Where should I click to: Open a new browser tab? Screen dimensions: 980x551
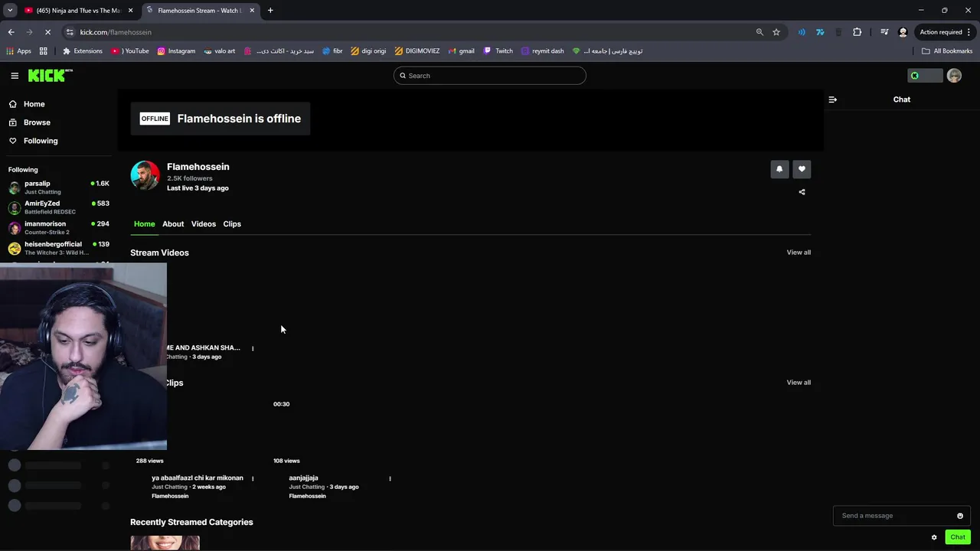tap(270, 11)
